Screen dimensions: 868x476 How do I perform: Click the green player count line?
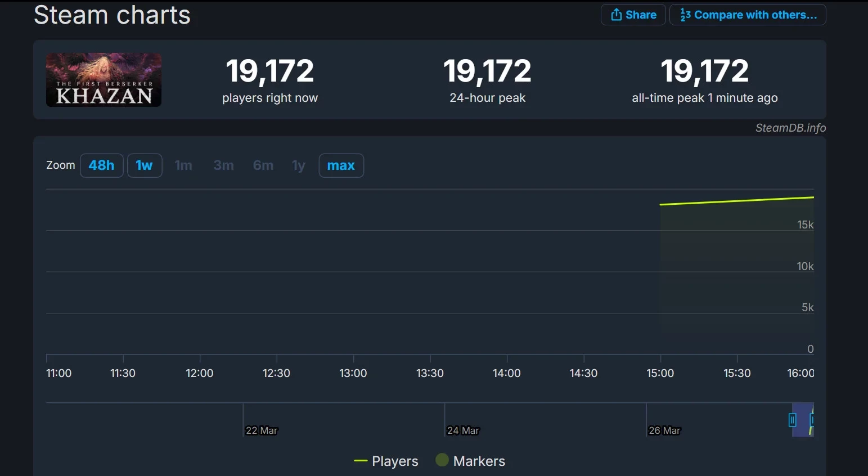tap(737, 201)
